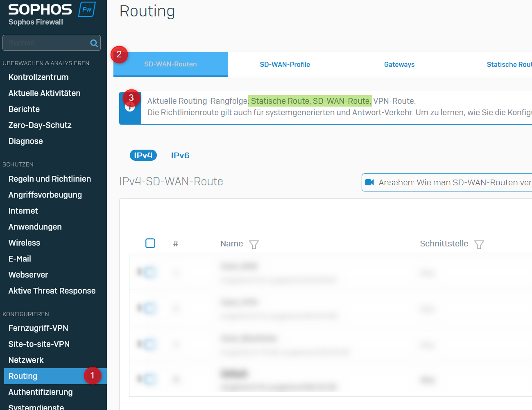Toggle the select-all checkbox in table header

click(x=150, y=243)
